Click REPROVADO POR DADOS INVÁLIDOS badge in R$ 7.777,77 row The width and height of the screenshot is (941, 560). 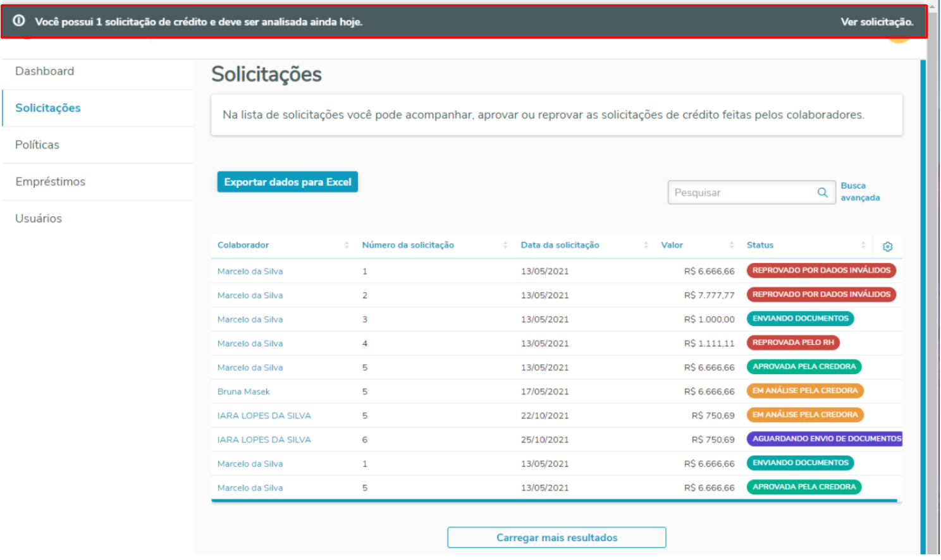(x=821, y=295)
